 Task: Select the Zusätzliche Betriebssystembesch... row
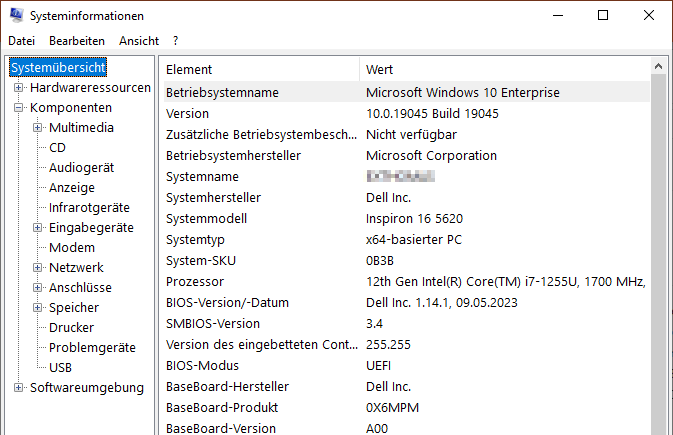(406, 134)
